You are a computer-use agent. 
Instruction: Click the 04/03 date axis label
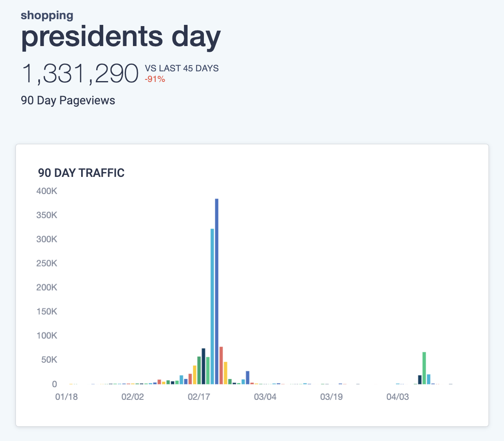398,397
